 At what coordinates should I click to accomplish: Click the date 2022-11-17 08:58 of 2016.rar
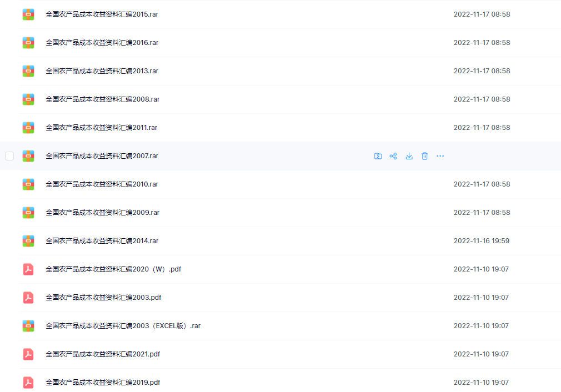click(482, 43)
